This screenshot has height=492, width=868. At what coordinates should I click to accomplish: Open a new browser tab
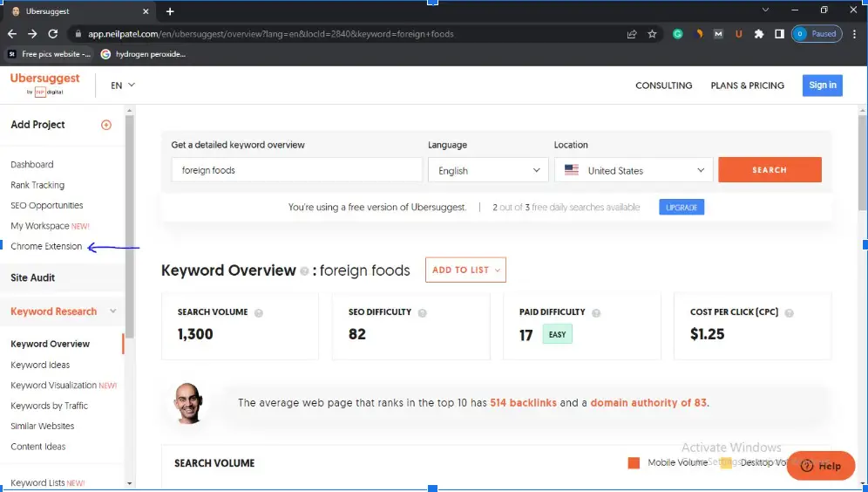(x=170, y=11)
